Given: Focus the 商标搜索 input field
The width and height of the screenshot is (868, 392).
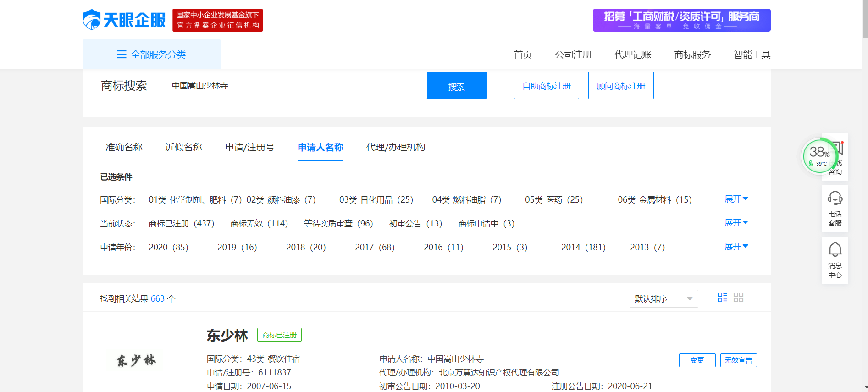Looking at the screenshot, I should point(296,85).
